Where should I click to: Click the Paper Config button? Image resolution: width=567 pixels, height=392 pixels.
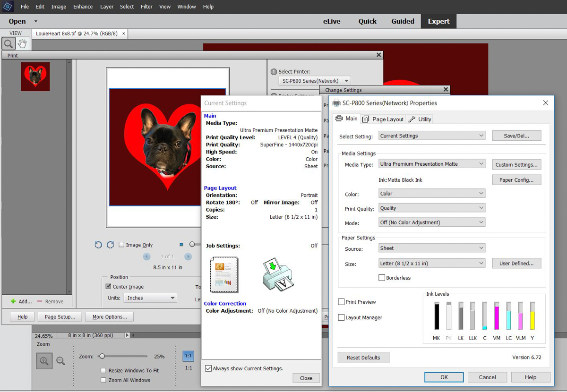pyautogui.click(x=516, y=180)
